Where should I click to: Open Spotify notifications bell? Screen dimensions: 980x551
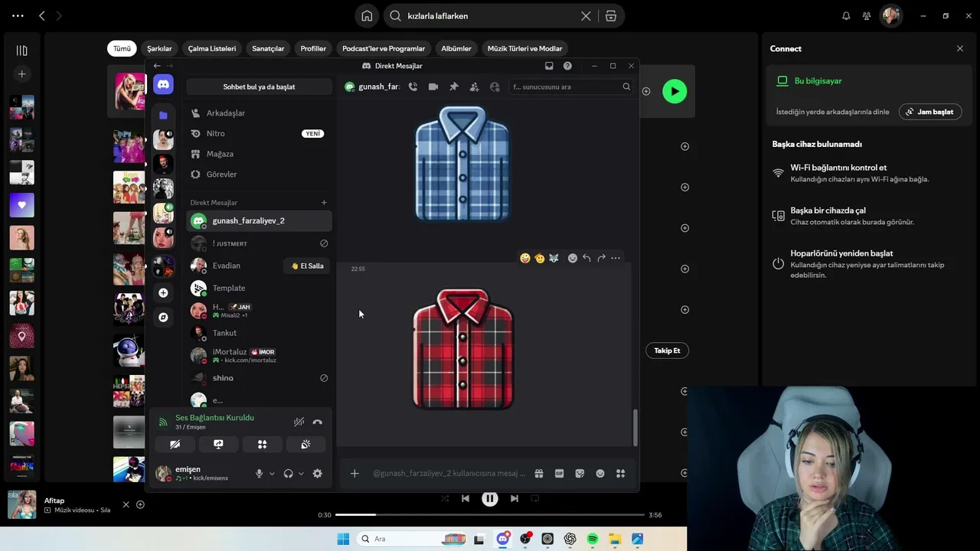pos(846,15)
